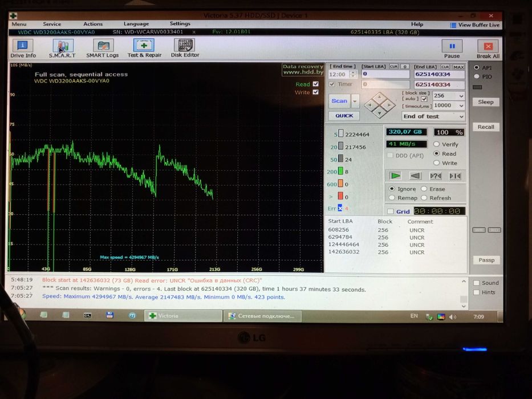The image size is (532, 399).
Task: Open SMART Logs
Action: point(103,48)
